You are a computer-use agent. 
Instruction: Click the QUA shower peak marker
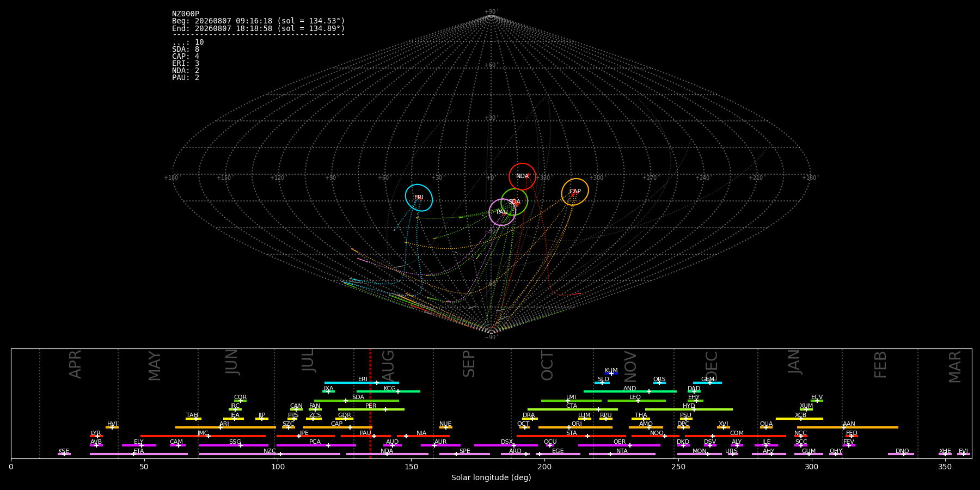[765, 427]
